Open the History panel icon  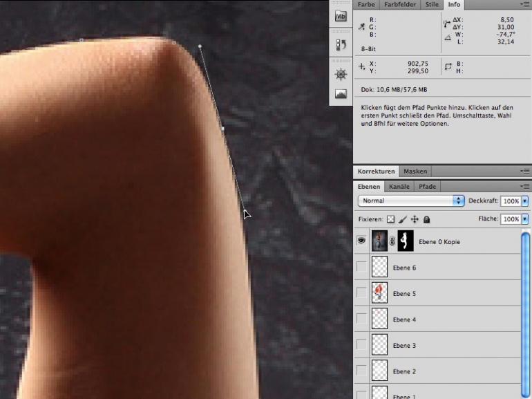coord(341,45)
